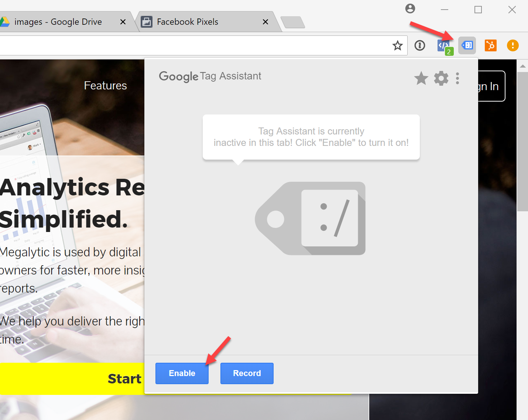Close the Facebook Pixels tab

[265, 22]
